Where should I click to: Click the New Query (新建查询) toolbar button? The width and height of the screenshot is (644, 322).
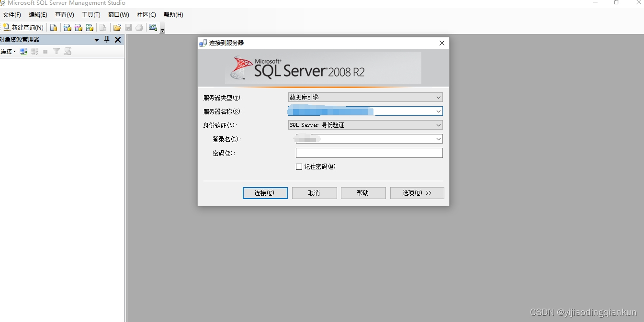(x=23, y=27)
